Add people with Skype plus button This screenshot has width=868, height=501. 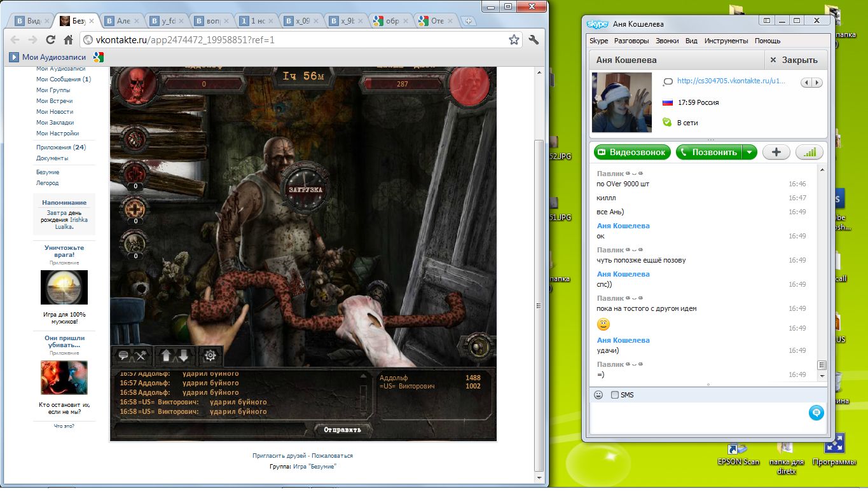pos(776,152)
